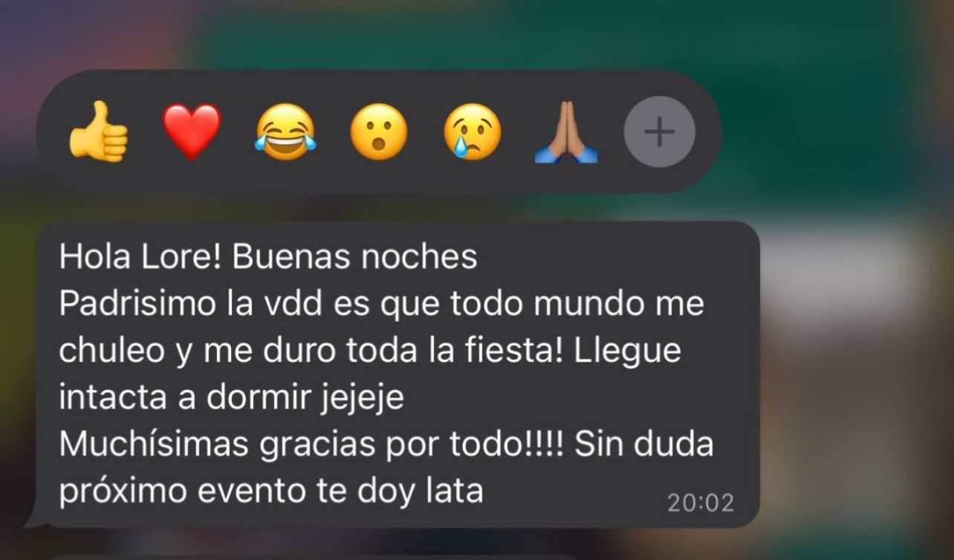
Task: Choose the laughing with tears emoji
Action: [285, 132]
